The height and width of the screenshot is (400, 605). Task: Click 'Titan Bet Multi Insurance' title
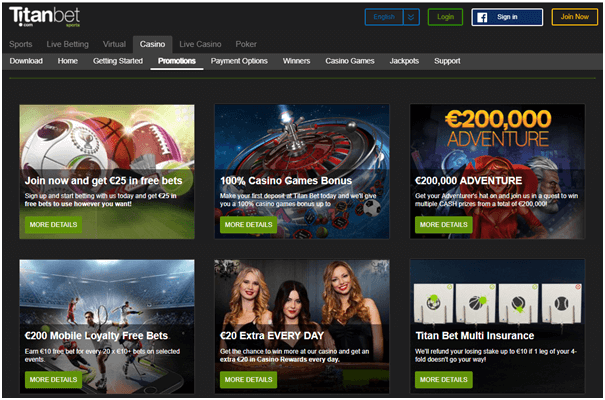tap(475, 336)
